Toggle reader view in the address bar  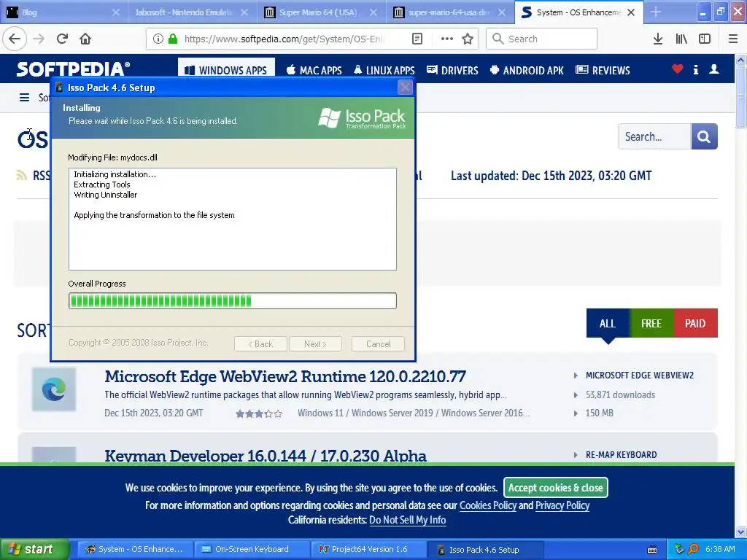pyautogui.click(x=417, y=39)
